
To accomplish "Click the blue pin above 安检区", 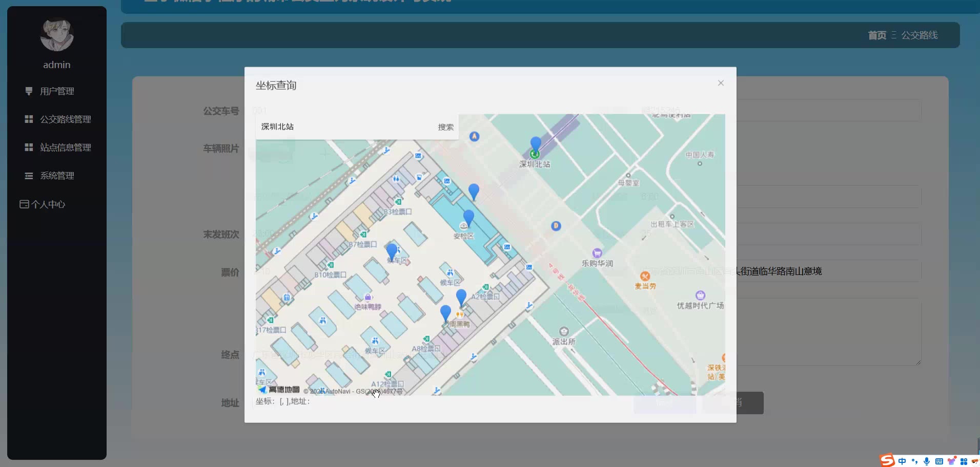I will [x=468, y=217].
